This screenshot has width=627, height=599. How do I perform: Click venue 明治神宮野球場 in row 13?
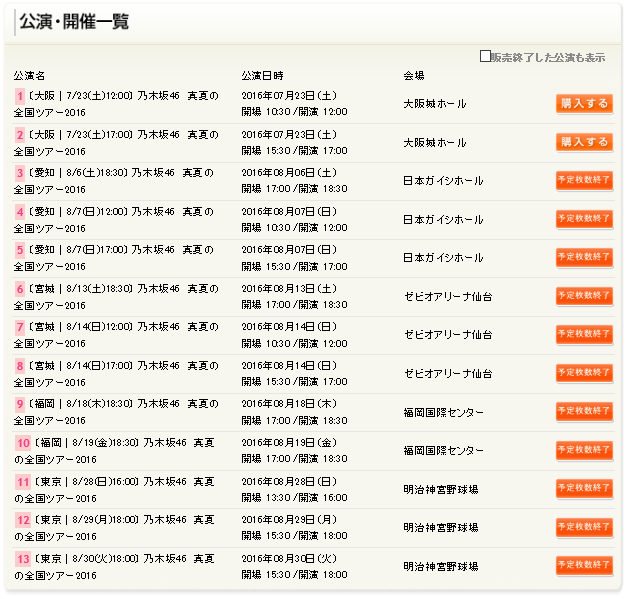[441, 567]
